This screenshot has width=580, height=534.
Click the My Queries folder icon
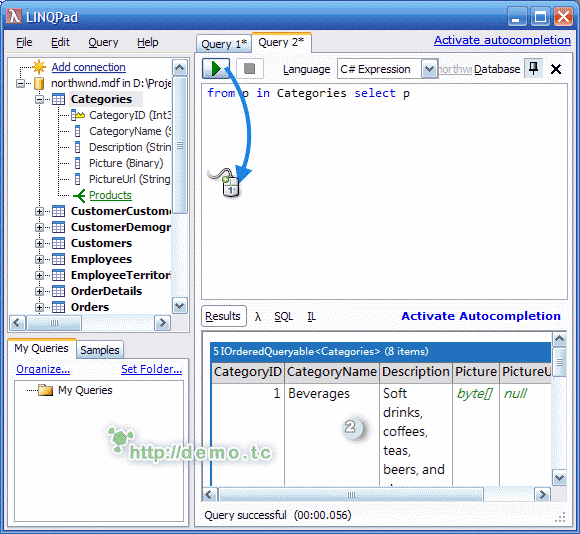tap(45, 390)
